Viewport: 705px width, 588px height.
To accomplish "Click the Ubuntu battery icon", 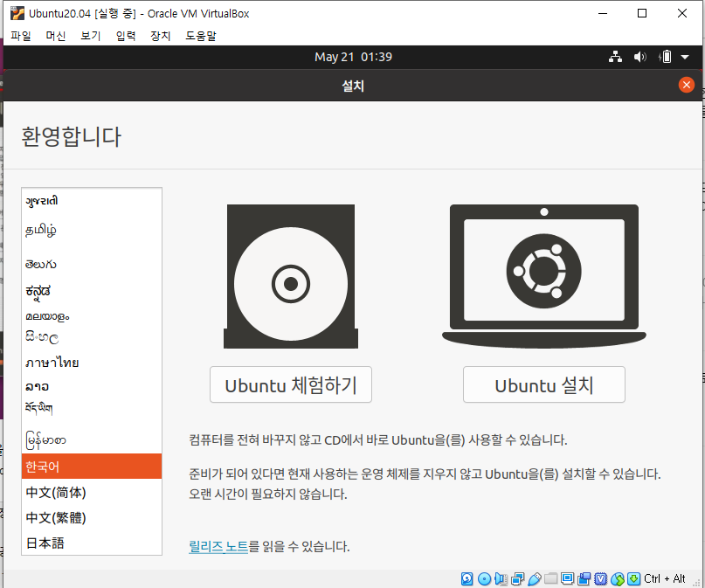I will 665,57.
